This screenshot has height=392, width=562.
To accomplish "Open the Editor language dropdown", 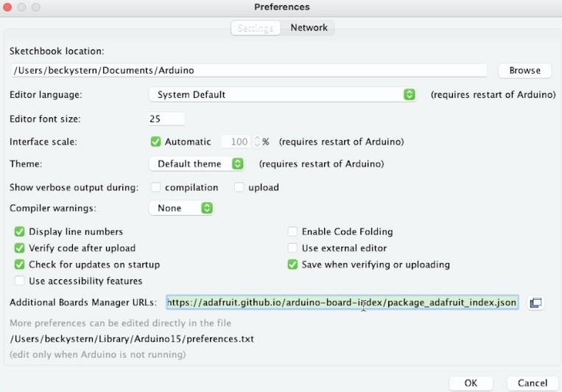I will coord(284,94).
